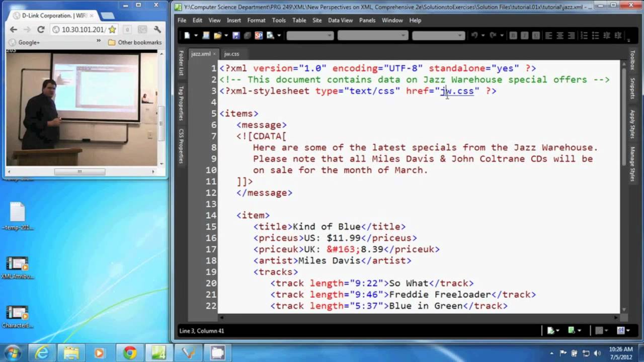Open the Toolbox side panel
The width and height of the screenshot is (644, 362).
pyautogui.click(x=633, y=60)
